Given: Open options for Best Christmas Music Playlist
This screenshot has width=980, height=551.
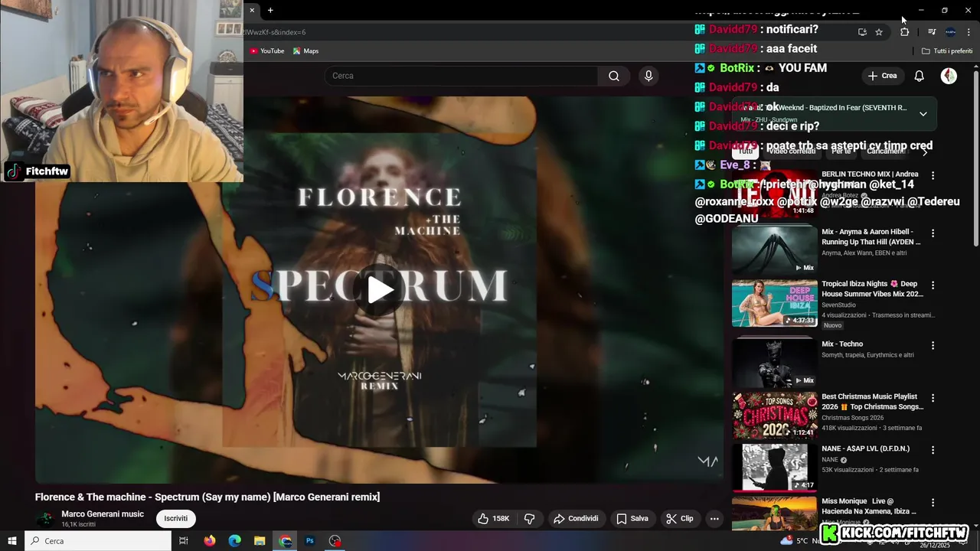Looking at the screenshot, I should pyautogui.click(x=933, y=398).
